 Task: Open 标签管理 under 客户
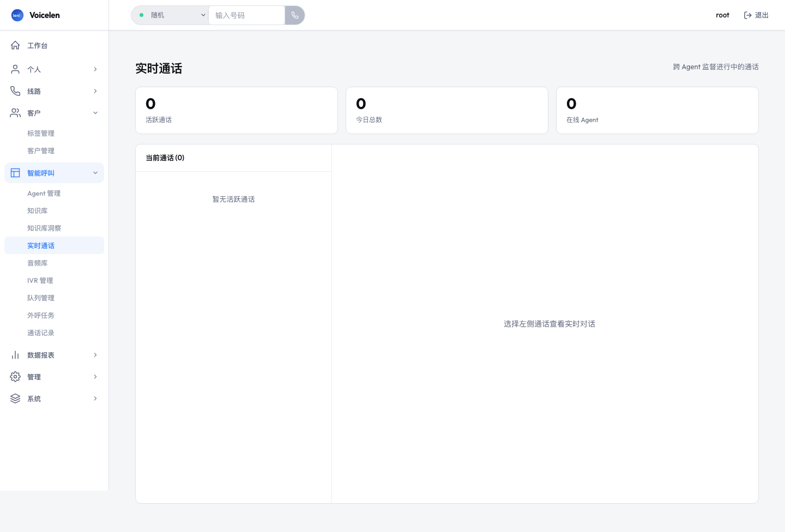coord(54,133)
